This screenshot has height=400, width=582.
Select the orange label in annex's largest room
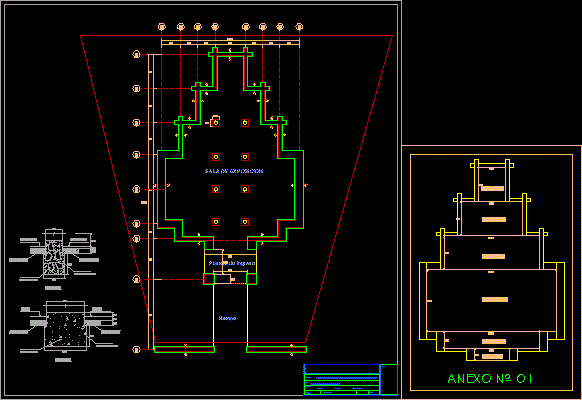pos(495,299)
